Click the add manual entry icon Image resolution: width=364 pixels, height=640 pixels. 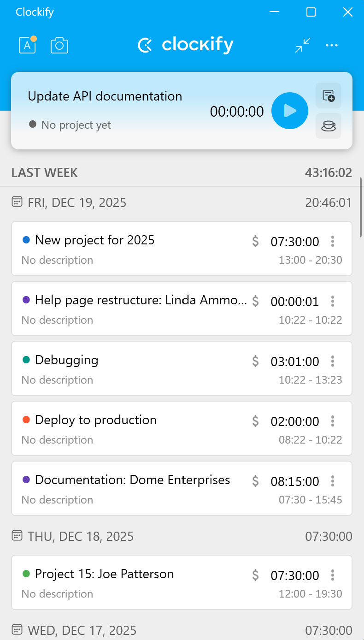click(329, 95)
